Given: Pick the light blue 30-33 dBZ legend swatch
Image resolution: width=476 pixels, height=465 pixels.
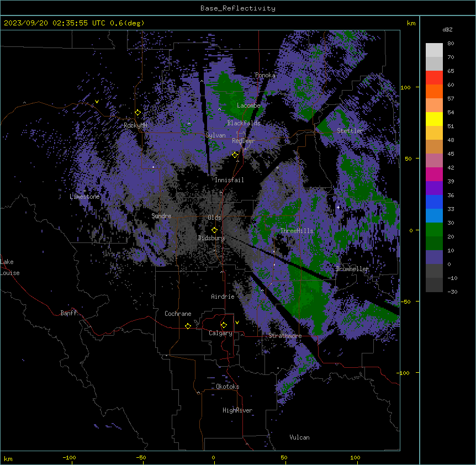Looking at the screenshot, I should [434, 216].
